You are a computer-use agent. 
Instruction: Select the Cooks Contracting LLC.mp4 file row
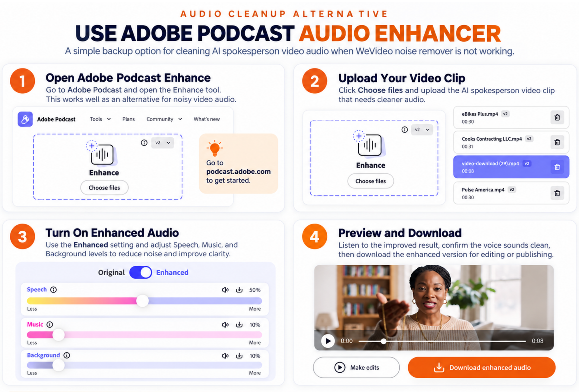coord(511,142)
